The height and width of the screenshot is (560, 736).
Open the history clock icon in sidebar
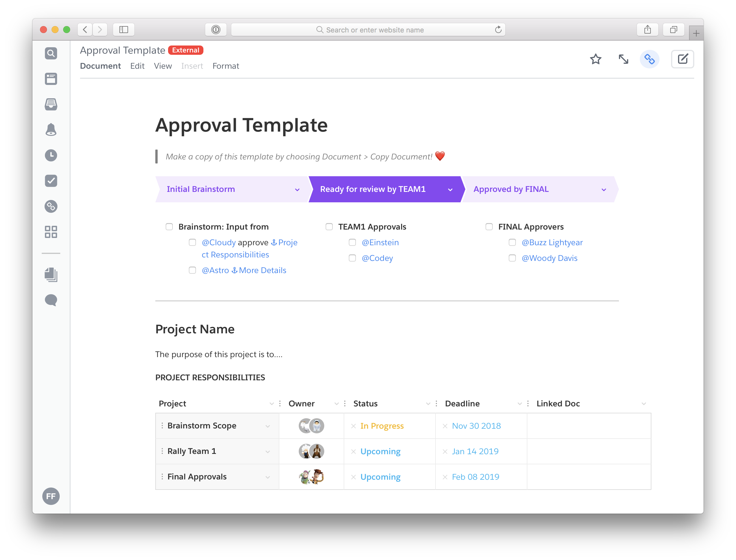tap(51, 155)
